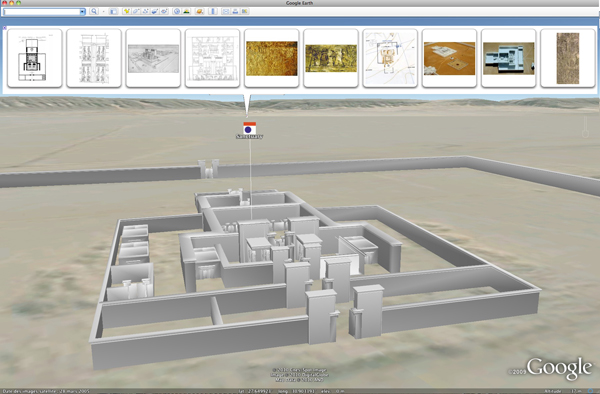Select the Ruler tool

pos(213,11)
